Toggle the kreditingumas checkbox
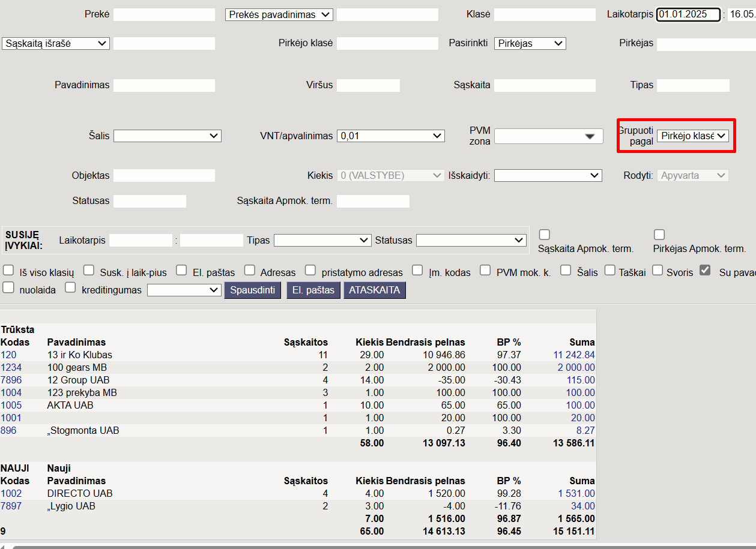The height and width of the screenshot is (549, 756). tap(70, 288)
